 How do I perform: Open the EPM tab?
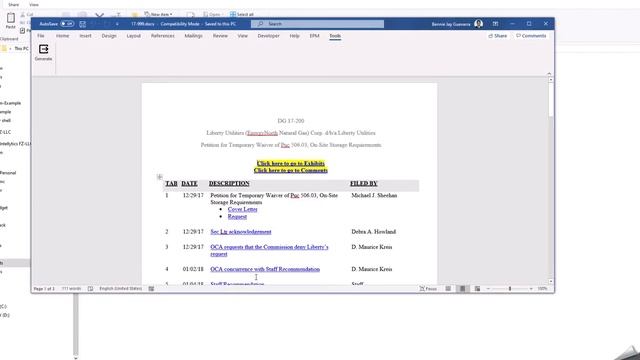[x=314, y=36]
